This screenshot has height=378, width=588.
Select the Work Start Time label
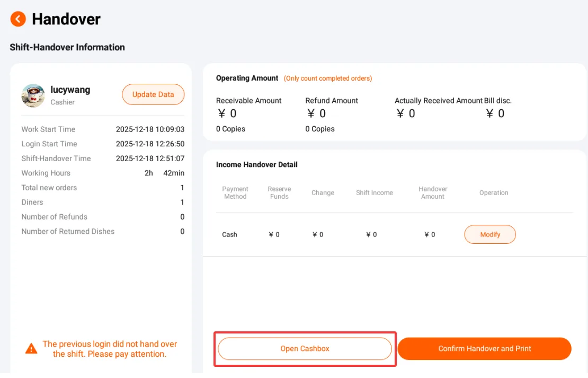(x=48, y=129)
